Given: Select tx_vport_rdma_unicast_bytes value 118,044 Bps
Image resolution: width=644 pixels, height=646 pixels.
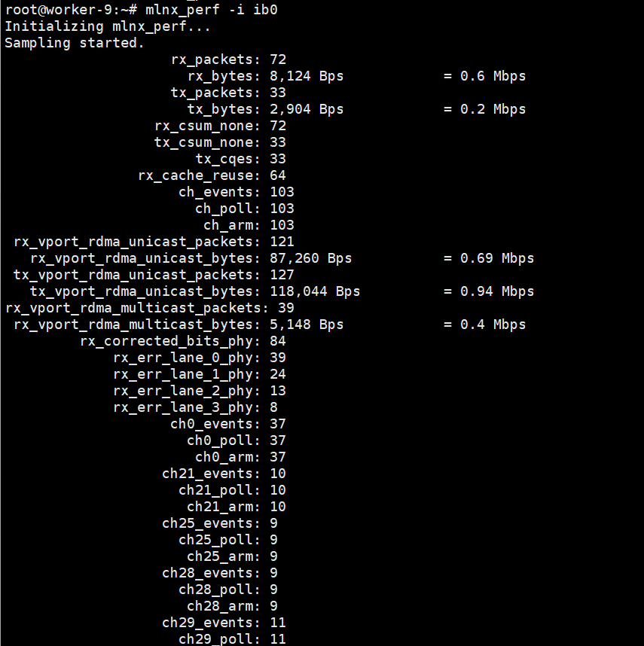Looking at the screenshot, I should [x=315, y=291].
